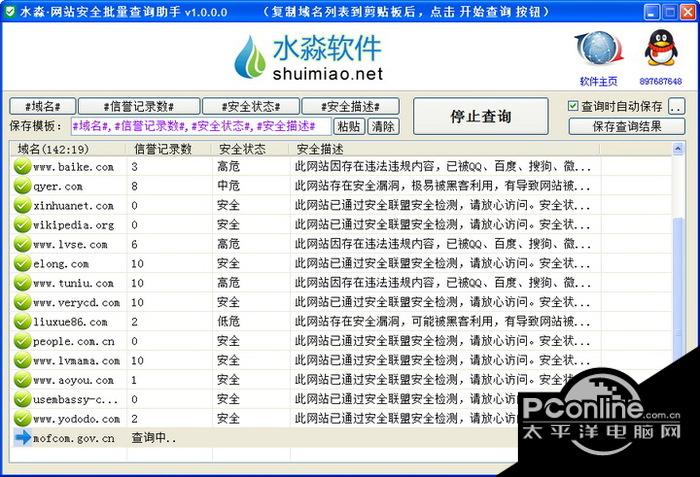Image resolution: width=700 pixels, height=477 pixels.
Task: Click 高危 status in www.baike.com row
Action: pos(229,166)
